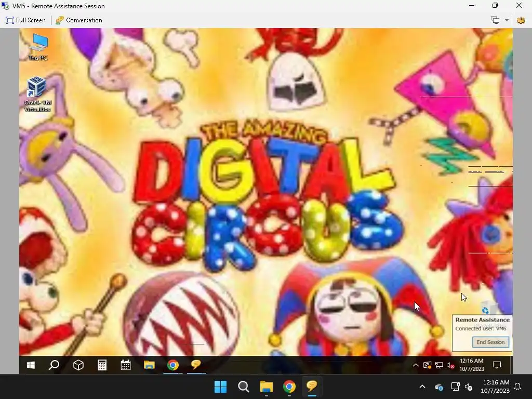Open File Explorer on the remote taskbar
Screen dimensions: 532x399
click(149, 365)
